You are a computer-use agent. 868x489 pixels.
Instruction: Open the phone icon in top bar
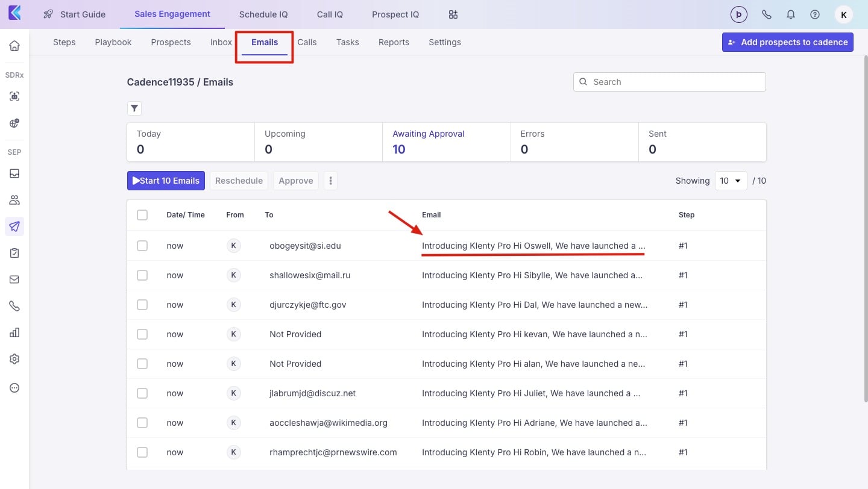[x=767, y=14]
